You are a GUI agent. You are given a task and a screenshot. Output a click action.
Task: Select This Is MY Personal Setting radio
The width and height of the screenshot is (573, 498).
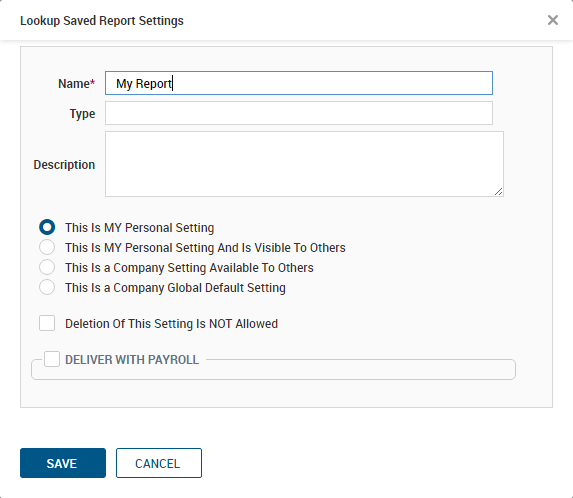pos(47,227)
